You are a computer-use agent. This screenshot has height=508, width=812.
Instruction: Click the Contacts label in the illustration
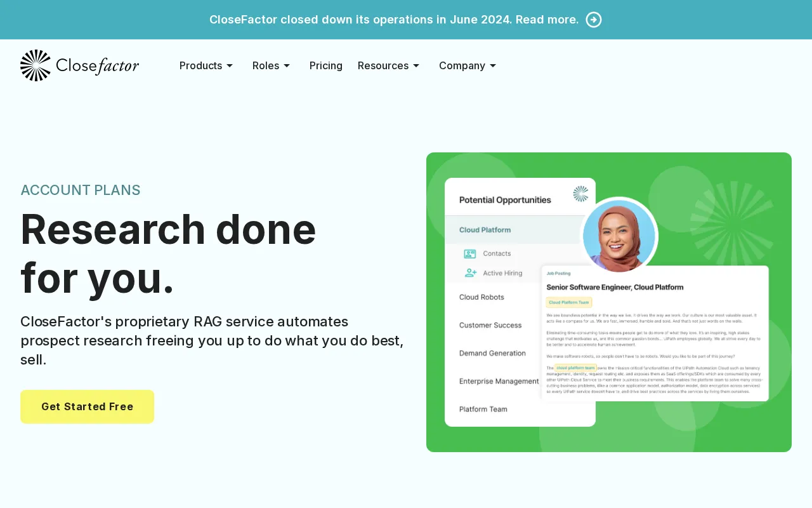click(497, 253)
